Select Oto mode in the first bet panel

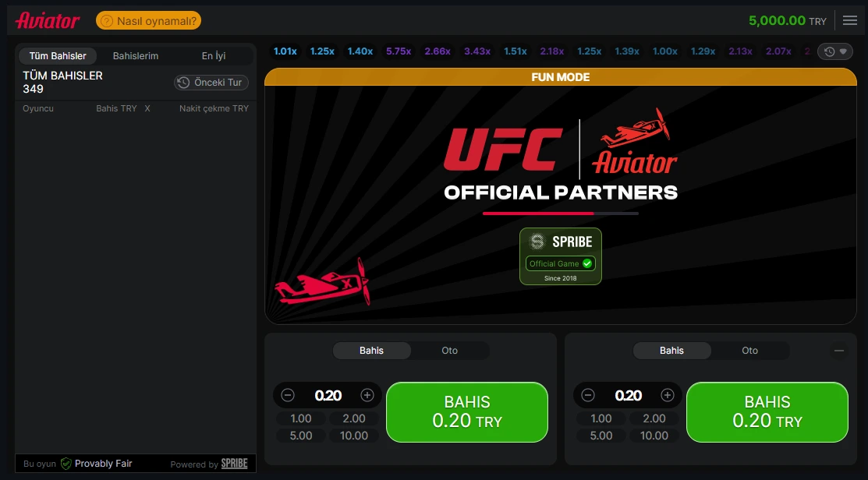pos(449,351)
